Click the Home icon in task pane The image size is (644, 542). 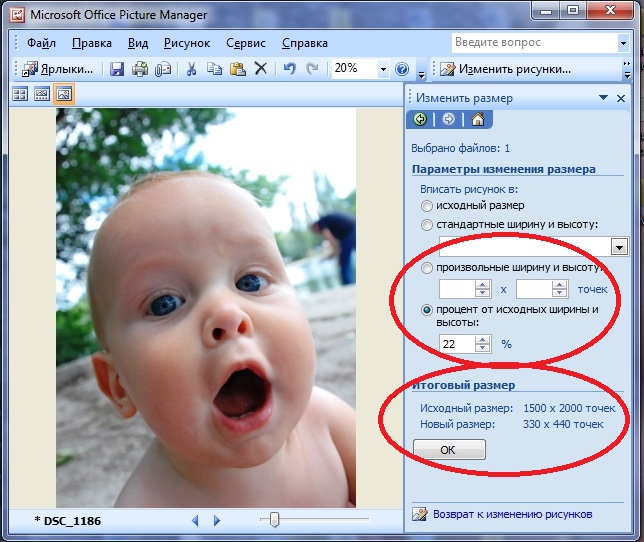click(x=478, y=119)
